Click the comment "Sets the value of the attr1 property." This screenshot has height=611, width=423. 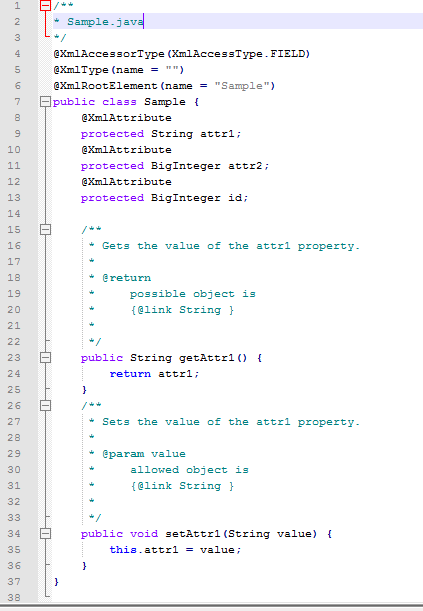[x=231, y=422]
